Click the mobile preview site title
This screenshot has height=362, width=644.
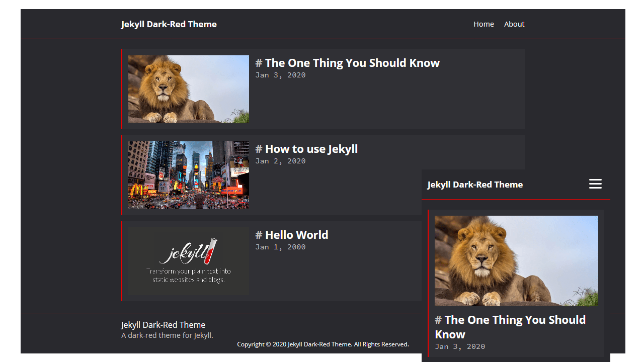(x=475, y=185)
